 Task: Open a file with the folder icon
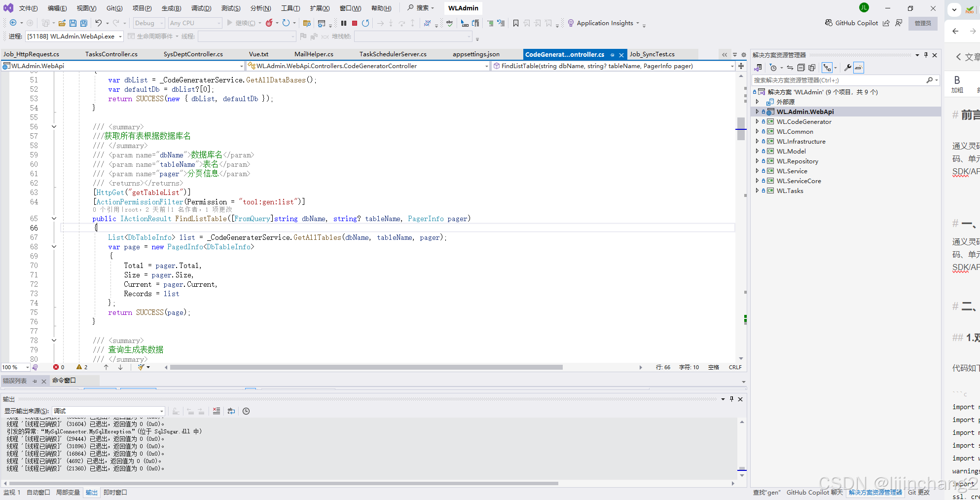(62, 23)
